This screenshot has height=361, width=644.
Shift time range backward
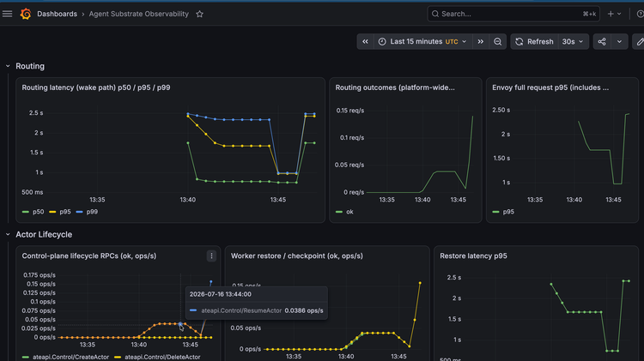tap(365, 41)
